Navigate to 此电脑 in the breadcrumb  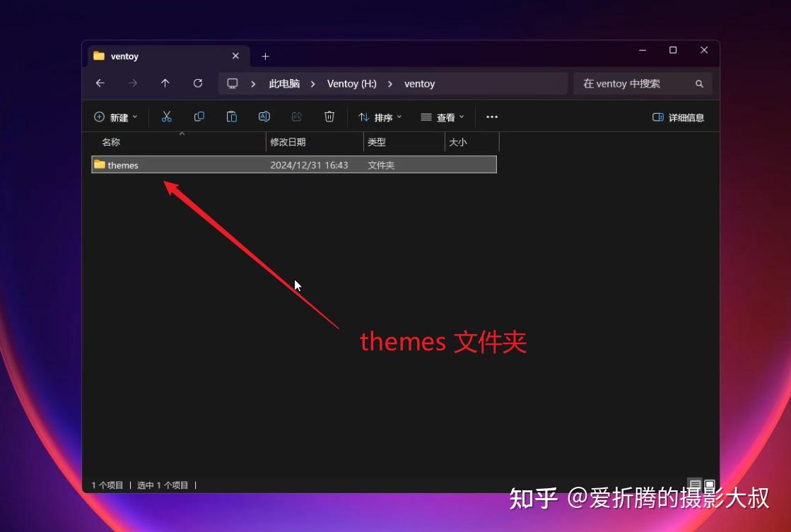tap(285, 83)
